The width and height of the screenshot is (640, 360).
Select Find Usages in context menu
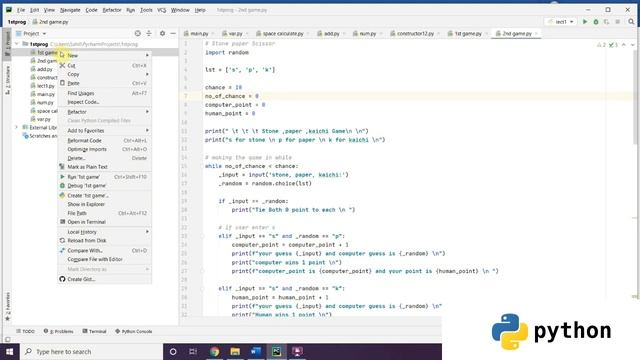pos(105,93)
